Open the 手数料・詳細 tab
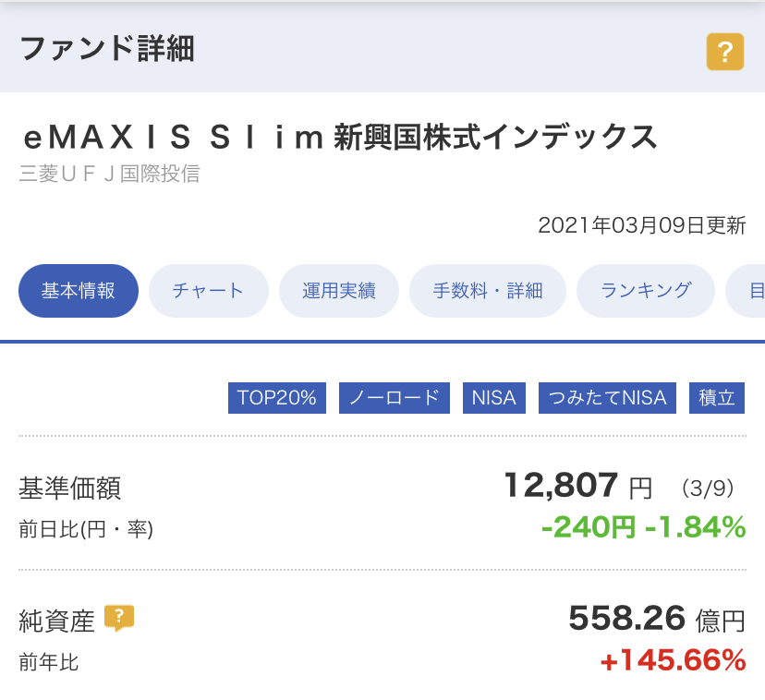 tap(488, 291)
